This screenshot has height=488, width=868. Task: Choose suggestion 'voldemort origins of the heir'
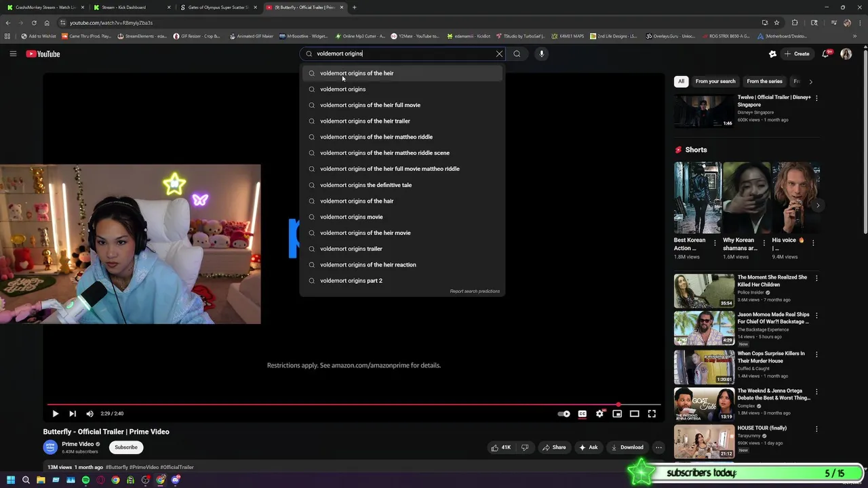[x=401, y=73]
